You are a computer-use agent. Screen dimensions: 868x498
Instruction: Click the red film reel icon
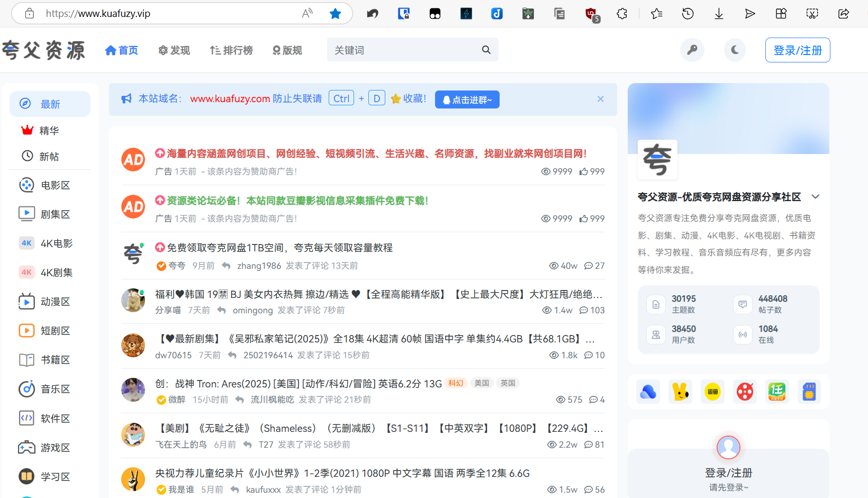point(745,392)
